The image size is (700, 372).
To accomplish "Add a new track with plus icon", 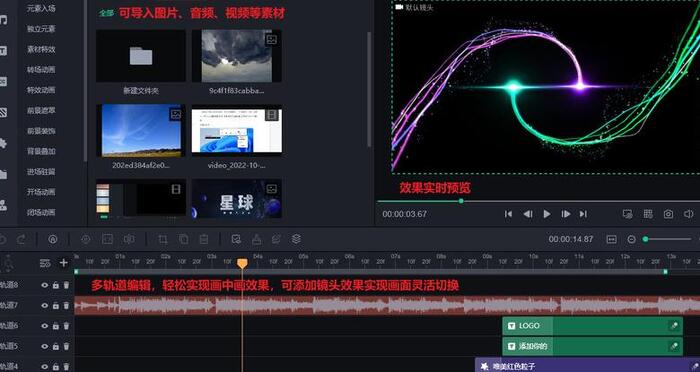I will [64, 263].
